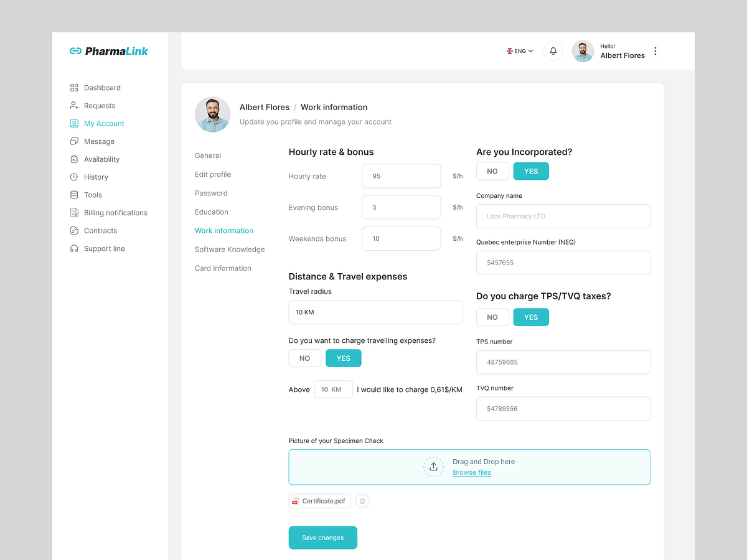Screen dimensions: 747x560
Task: Click the PharmaLink logo
Action: click(109, 51)
